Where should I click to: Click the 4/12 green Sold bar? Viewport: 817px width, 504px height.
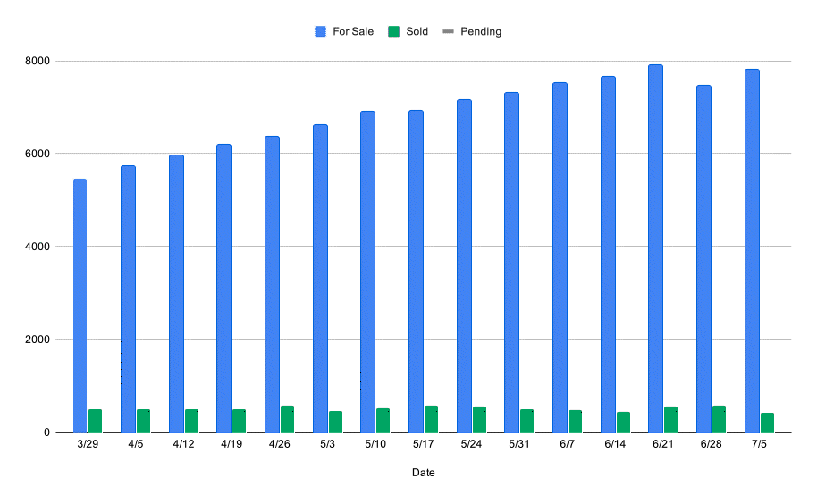pos(192,421)
